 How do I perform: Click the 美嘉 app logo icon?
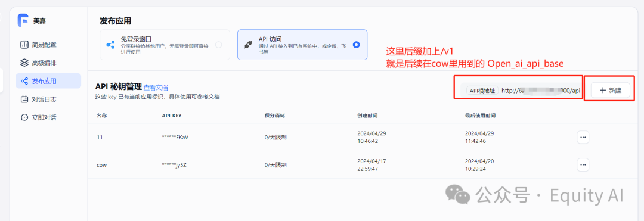click(x=23, y=20)
